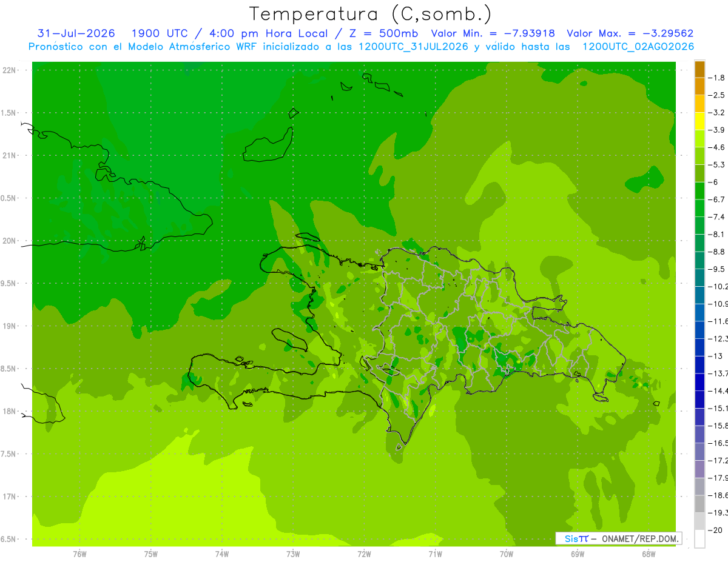Image resolution: width=728 pixels, height=562 pixels.
Task: Click the "73W" longitude label
Action: [293, 554]
